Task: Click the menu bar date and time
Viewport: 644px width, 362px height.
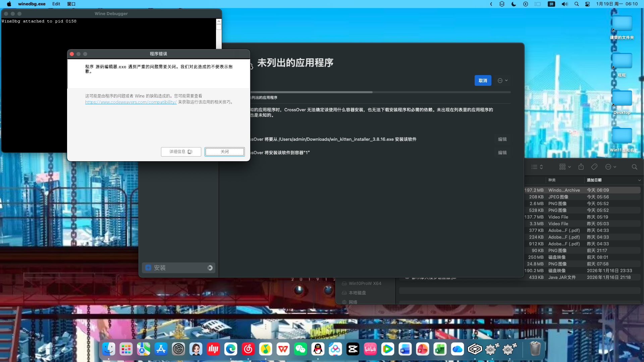Action: pos(617,4)
